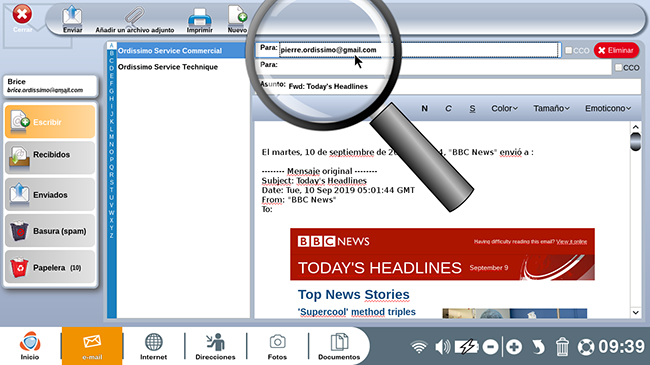
Task: Open Direcciones contacts in taskbar
Action: [215, 346]
